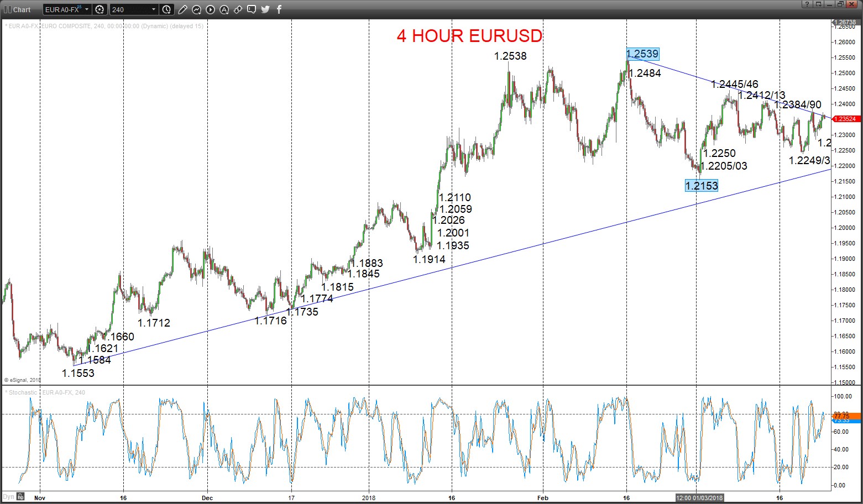Click the 1.2110 annotation
The height and width of the screenshot is (504, 863).
455,197
